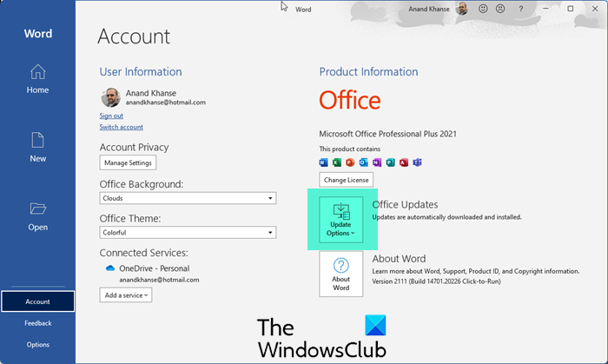Click the frown face feedback icon
The image size is (608, 364).
[x=500, y=9]
